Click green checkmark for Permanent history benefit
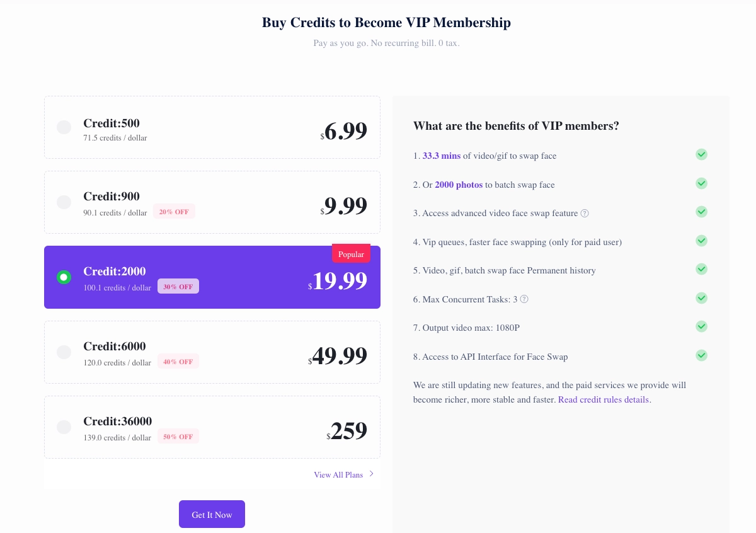 click(x=701, y=269)
